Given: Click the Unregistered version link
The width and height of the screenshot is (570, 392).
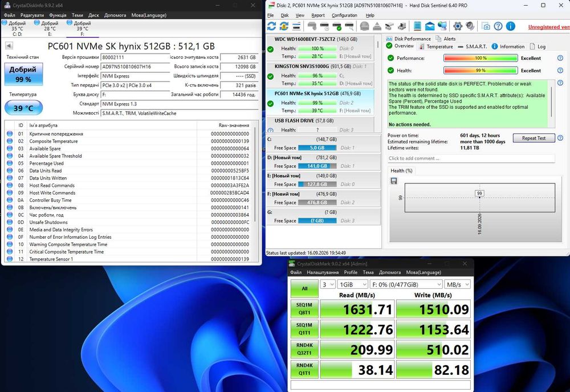Looking at the screenshot, I should pos(548,27).
